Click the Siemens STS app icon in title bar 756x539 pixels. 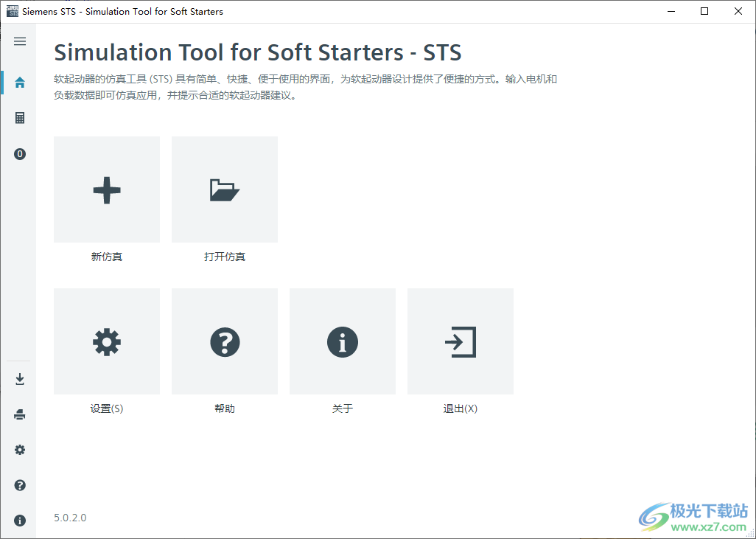13,11
